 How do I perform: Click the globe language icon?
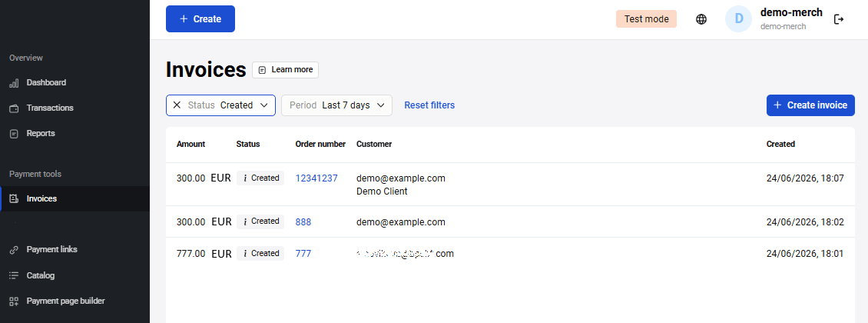point(701,19)
